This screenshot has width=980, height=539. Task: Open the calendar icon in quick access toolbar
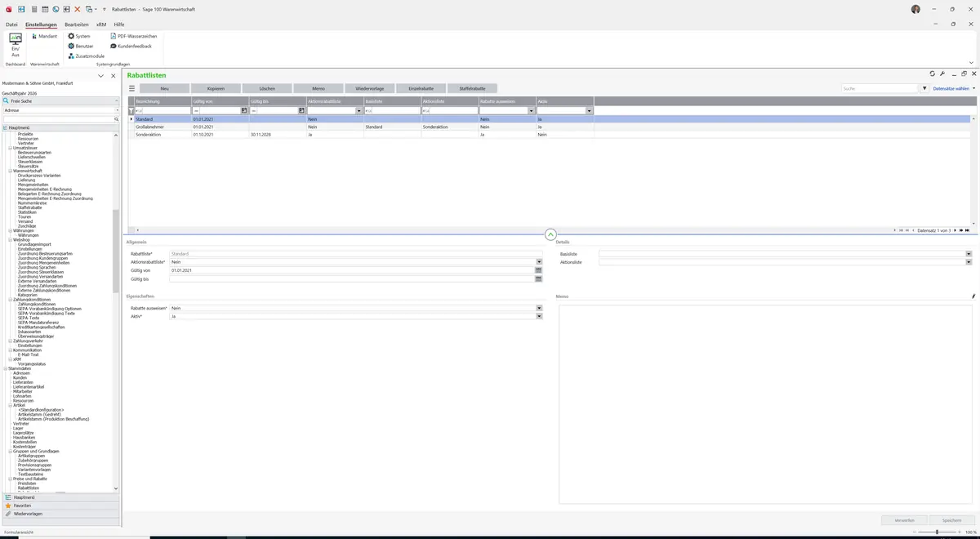(x=44, y=9)
